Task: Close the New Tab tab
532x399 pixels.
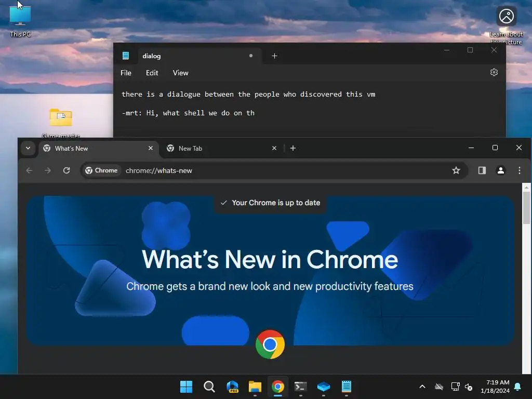Action: (274, 148)
